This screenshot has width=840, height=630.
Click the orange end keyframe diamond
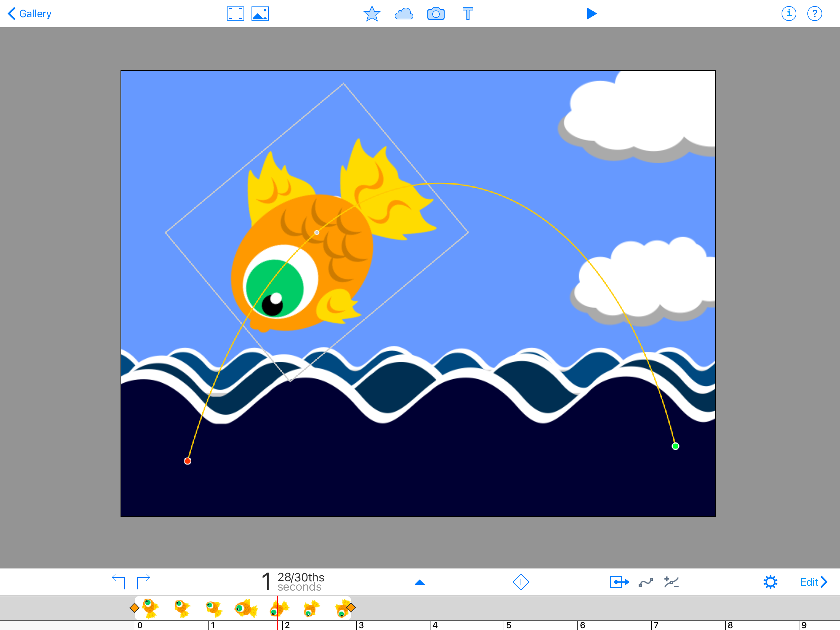(351, 608)
